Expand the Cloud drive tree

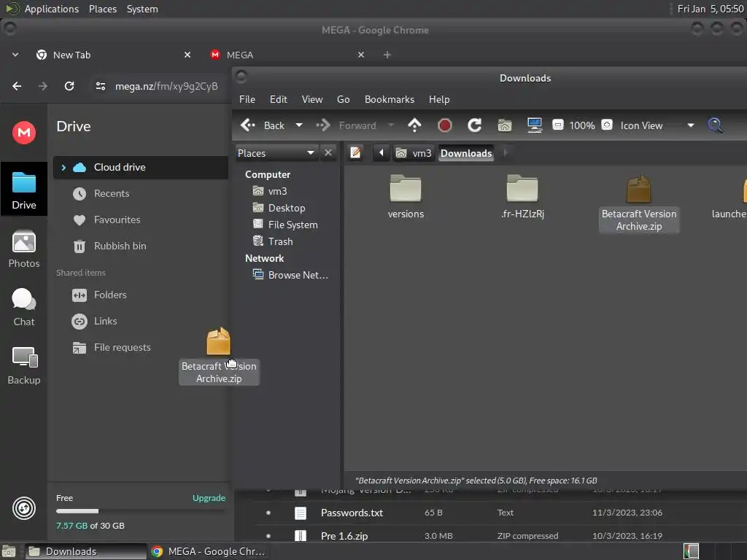point(63,167)
